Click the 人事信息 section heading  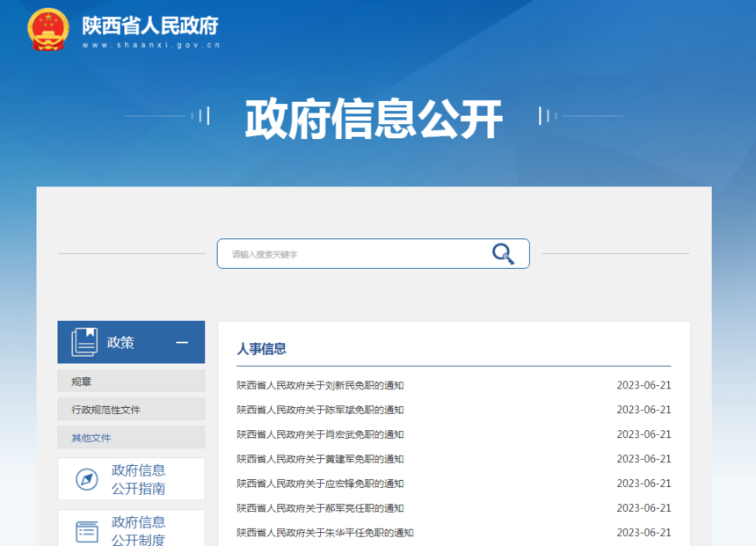pos(261,349)
